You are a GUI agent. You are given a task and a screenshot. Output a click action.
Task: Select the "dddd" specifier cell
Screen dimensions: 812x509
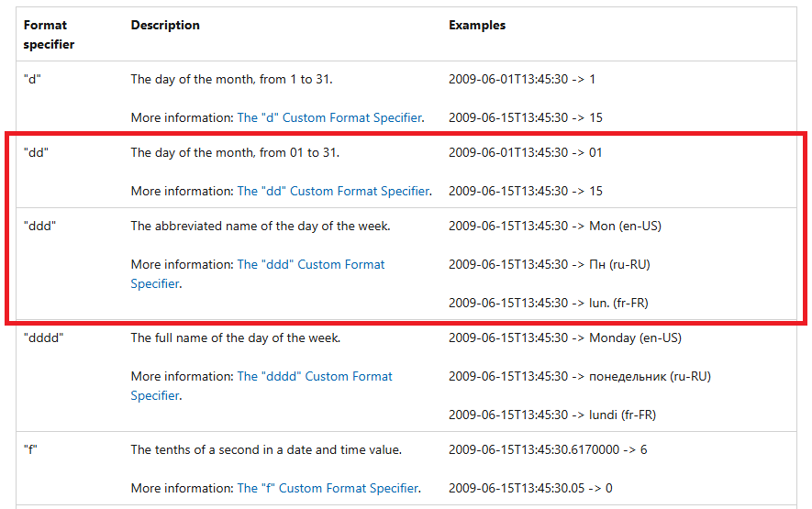pyautogui.click(x=43, y=338)
